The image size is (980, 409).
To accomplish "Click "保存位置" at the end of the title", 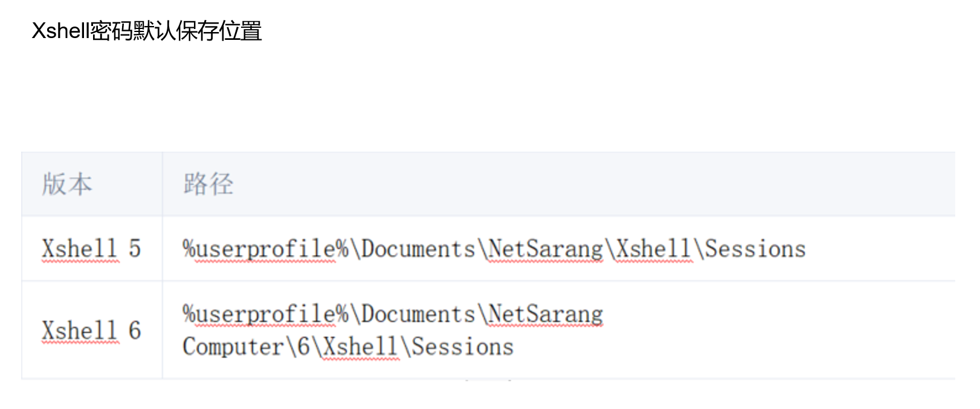I will tap(219, 31).
